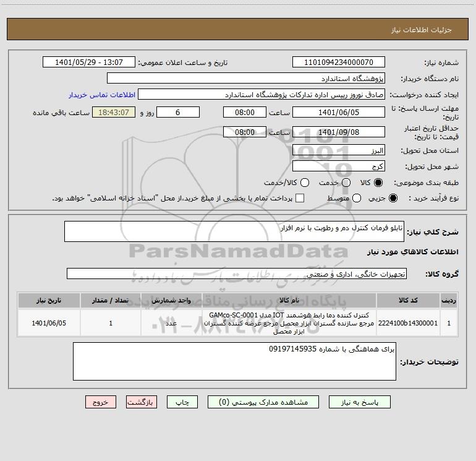Click the general description field تابلو فرمان
476x461 pixels.
tap(234, 231)
